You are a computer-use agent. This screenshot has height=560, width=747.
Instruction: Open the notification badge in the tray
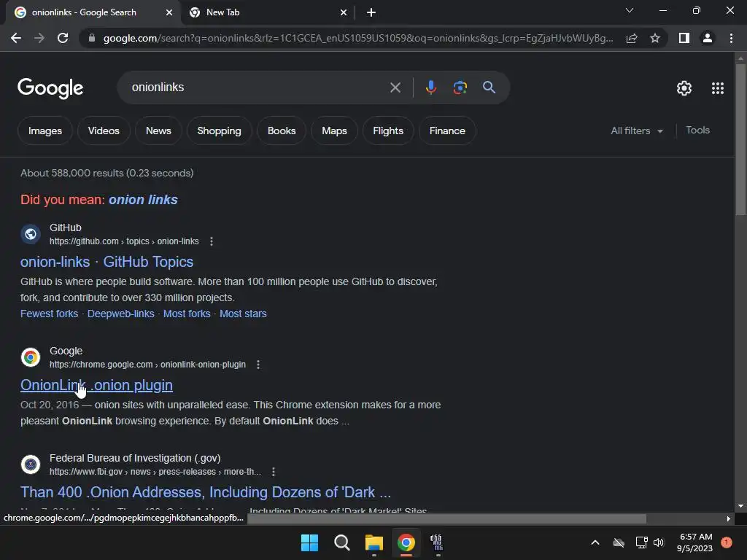tap(727, 542)
